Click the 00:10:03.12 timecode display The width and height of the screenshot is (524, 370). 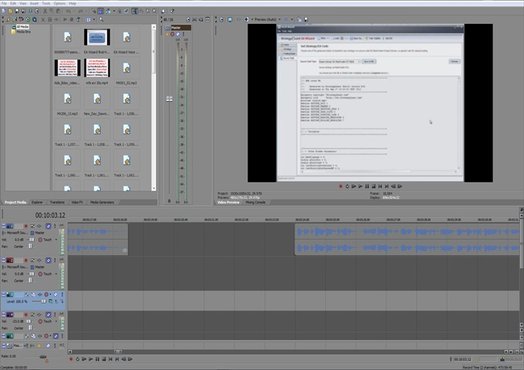coord(50,215)
